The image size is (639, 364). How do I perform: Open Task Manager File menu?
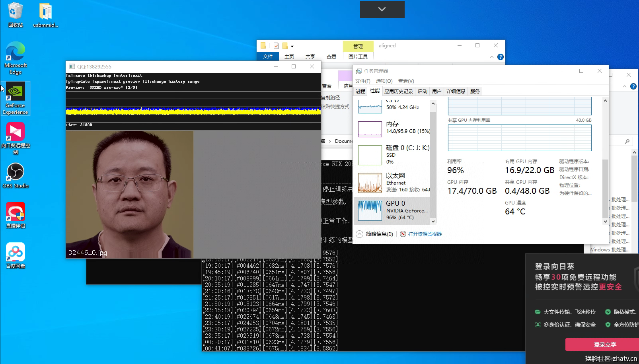click(x=363, y=81)
